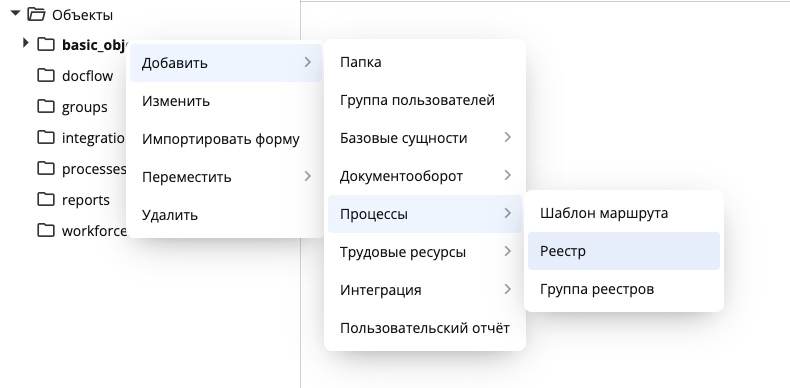790x388 pixels.
Task: Choose Удалить from the context menu
Action: pyautogui.click(x=226, y=215)
